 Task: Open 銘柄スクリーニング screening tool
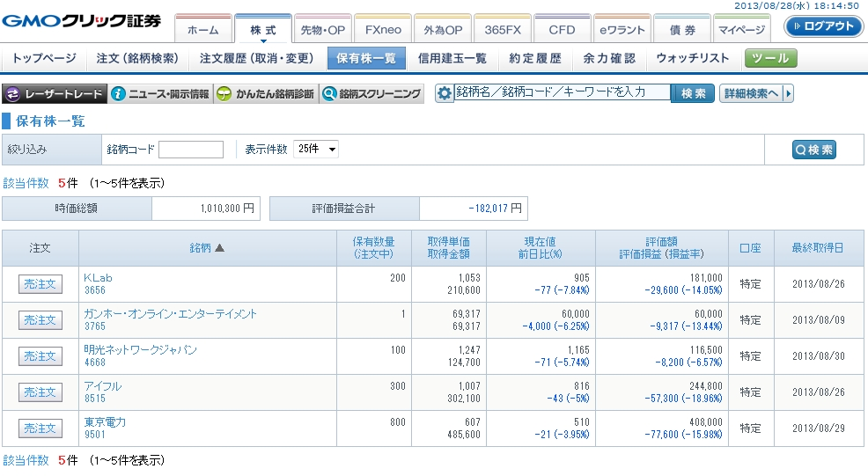click(371, 93)
